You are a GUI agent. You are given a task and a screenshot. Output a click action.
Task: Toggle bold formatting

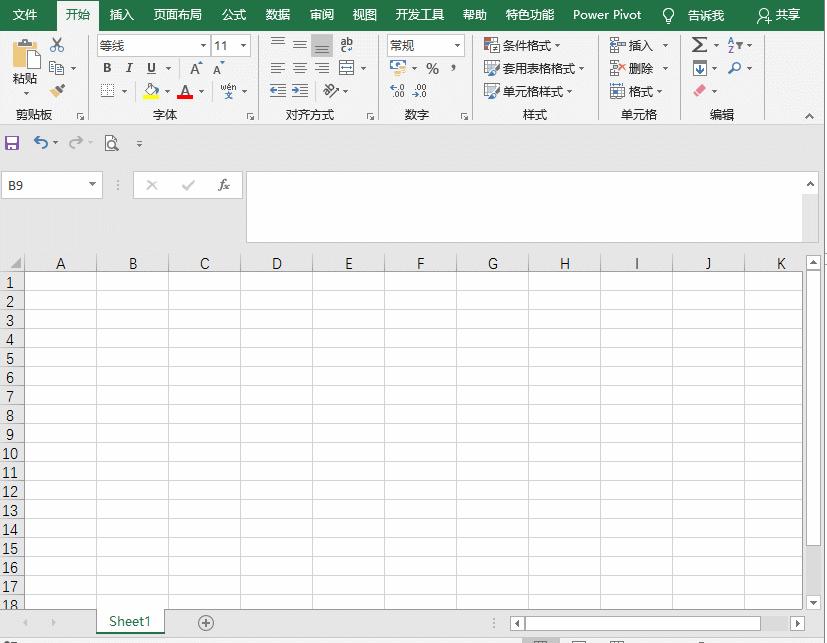pos(107,68)
